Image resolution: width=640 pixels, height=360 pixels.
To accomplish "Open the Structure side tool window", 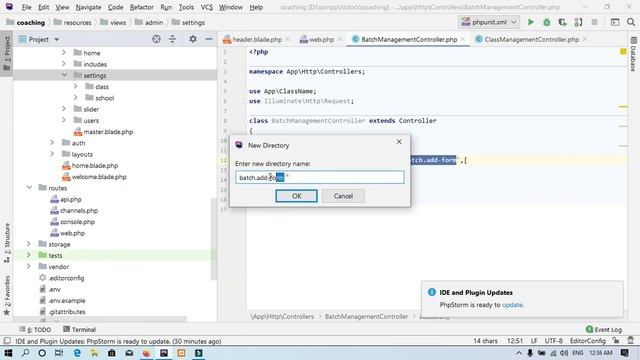I will (7, 242).
